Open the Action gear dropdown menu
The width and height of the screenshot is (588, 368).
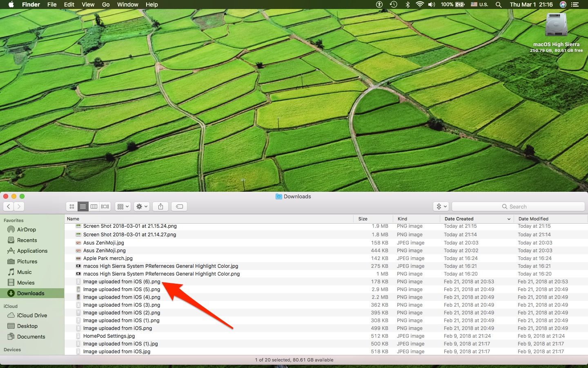point(142,206)
